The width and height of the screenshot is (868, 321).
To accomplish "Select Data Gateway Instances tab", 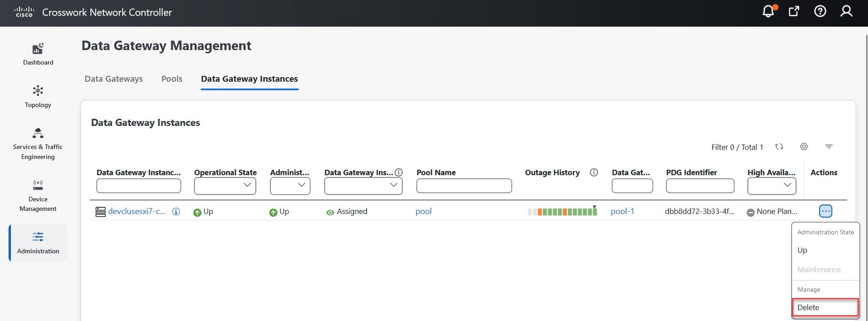I will [x=250, y=79].
